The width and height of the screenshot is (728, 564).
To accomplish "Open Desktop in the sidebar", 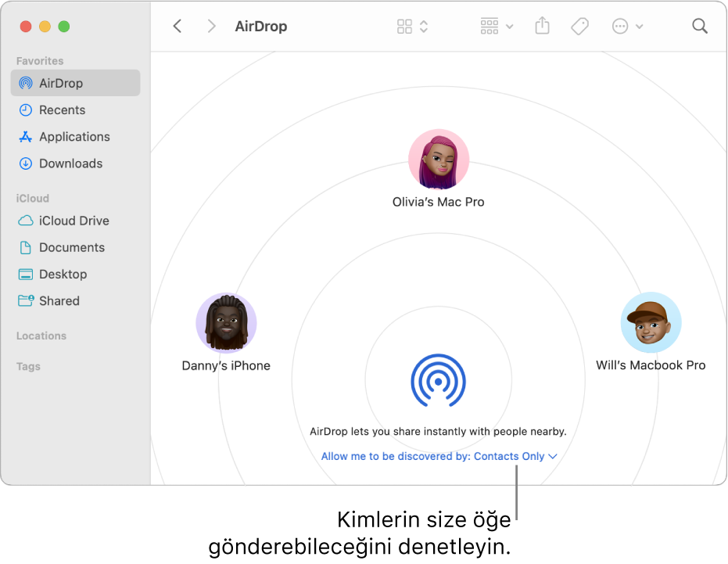I will tap(75, 274).
